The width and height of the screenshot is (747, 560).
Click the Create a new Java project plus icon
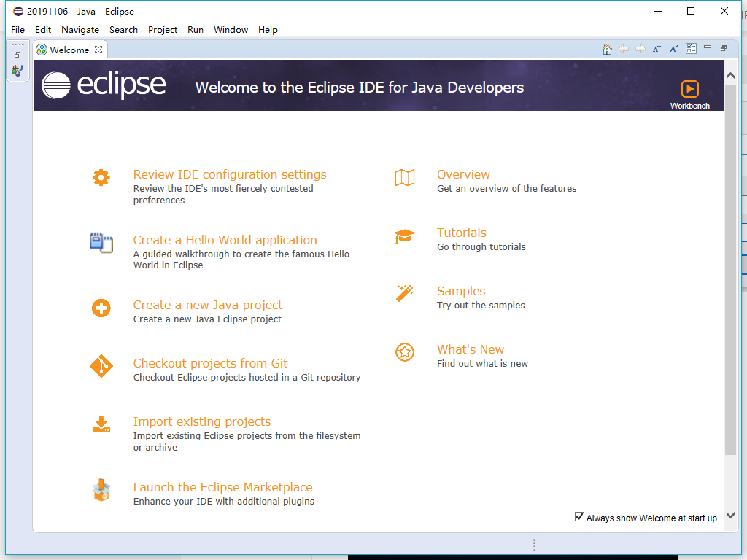coord(101,307)
